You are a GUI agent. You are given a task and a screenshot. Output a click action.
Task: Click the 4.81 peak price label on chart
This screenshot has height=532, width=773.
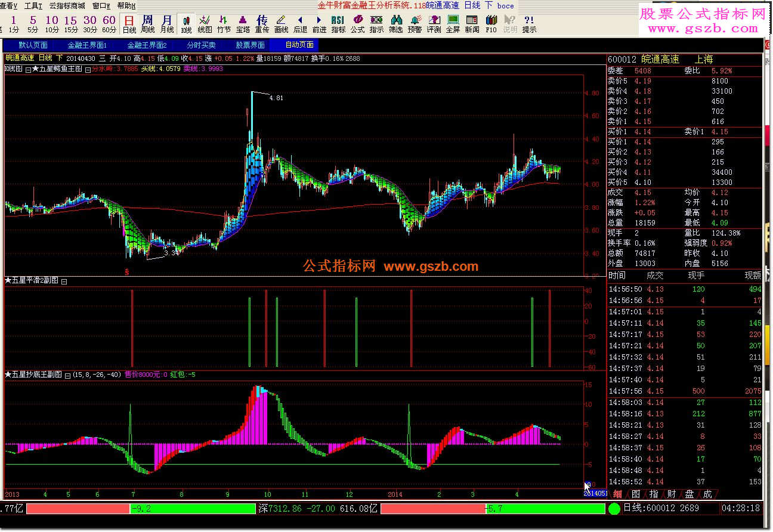276,98
